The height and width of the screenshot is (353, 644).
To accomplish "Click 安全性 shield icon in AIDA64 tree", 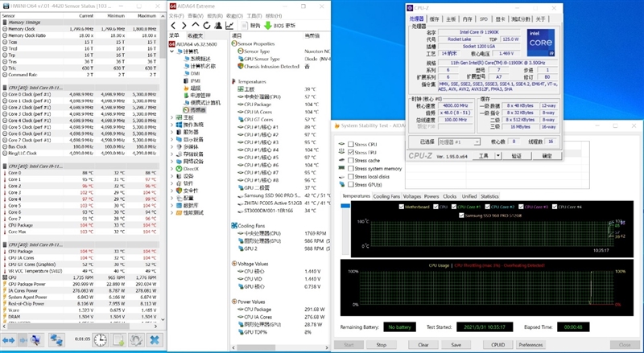I will [x=179, y=191].
